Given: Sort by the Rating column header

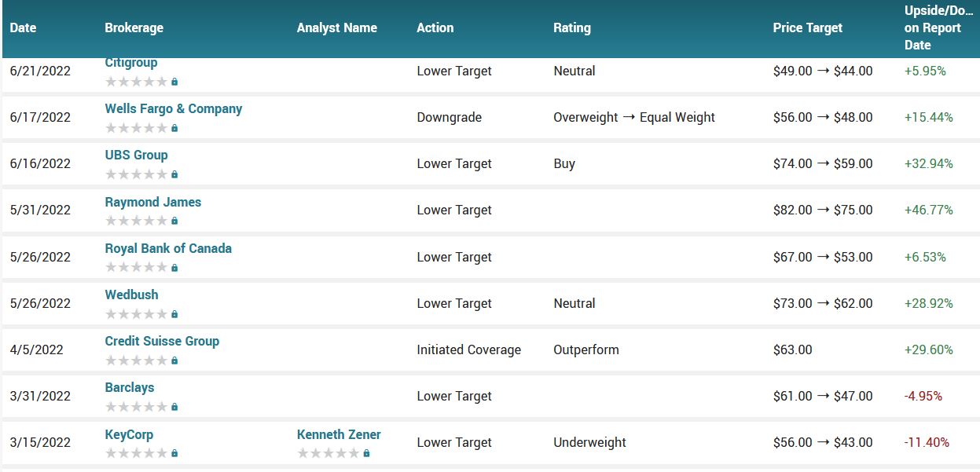Looking at the screenshot, I should point(571,27).
